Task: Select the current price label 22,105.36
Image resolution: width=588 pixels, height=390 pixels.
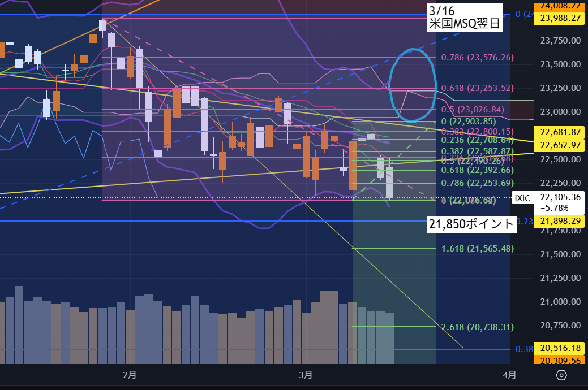Action: [560, 197]
